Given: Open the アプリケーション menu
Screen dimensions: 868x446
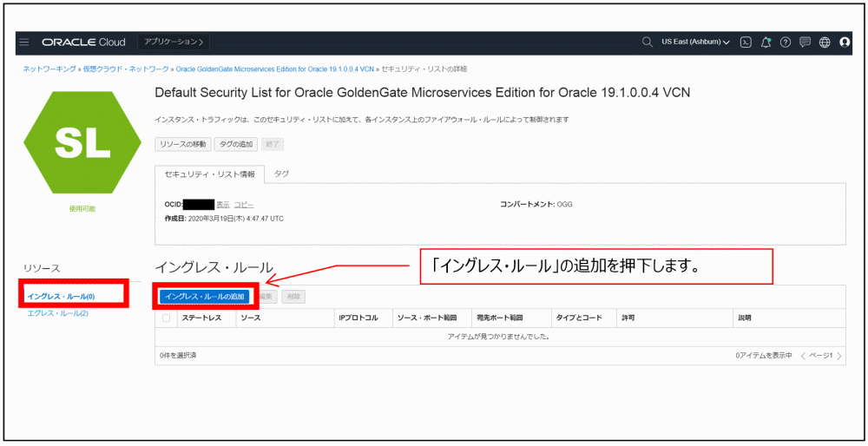Looking at the screenshot, I should click(x=174, y=42).
